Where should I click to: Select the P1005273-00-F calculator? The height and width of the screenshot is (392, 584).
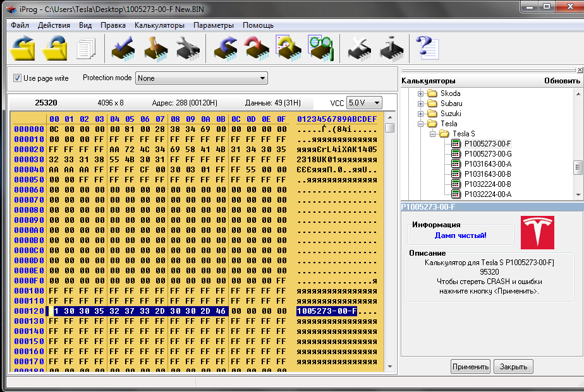487,143
